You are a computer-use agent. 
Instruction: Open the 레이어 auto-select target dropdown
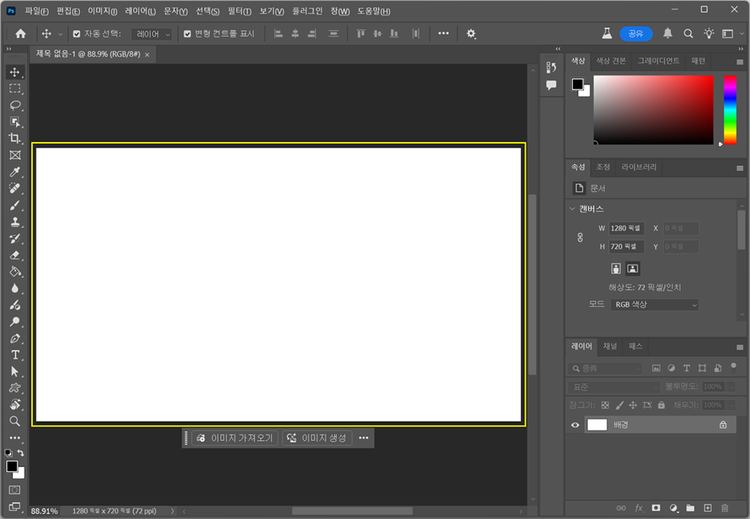click(x=153, y=34)
